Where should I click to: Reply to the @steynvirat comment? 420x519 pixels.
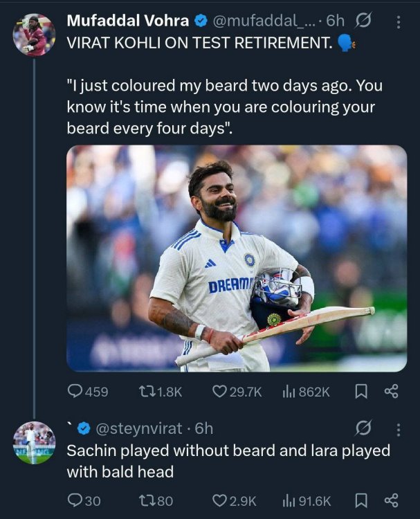tap(84, 500)
